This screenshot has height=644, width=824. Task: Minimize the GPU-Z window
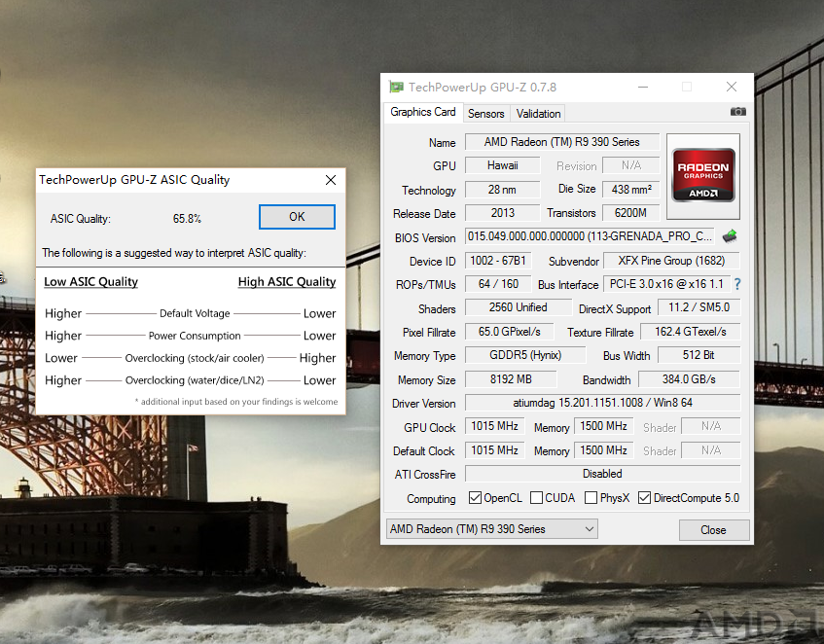tap(643, 87)
